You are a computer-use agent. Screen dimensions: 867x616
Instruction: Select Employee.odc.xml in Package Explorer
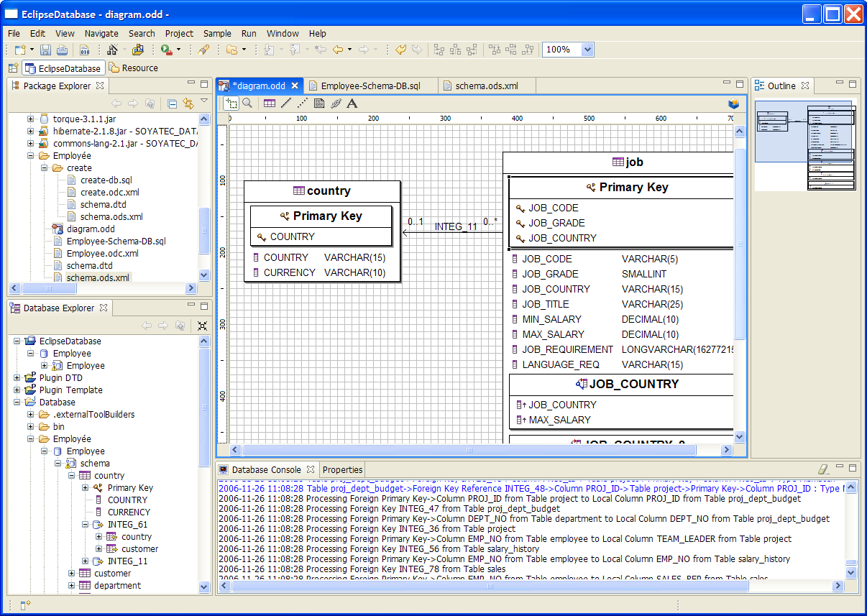[102, 253]
